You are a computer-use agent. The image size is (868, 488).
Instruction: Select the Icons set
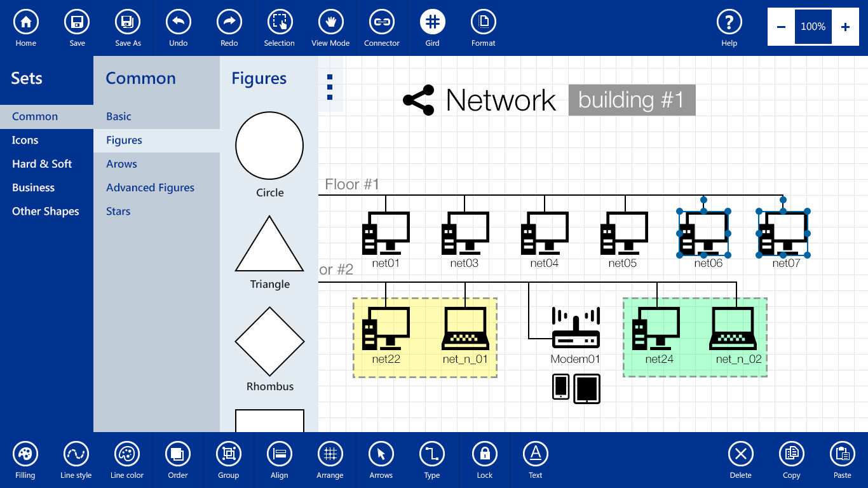pos(25,140)
